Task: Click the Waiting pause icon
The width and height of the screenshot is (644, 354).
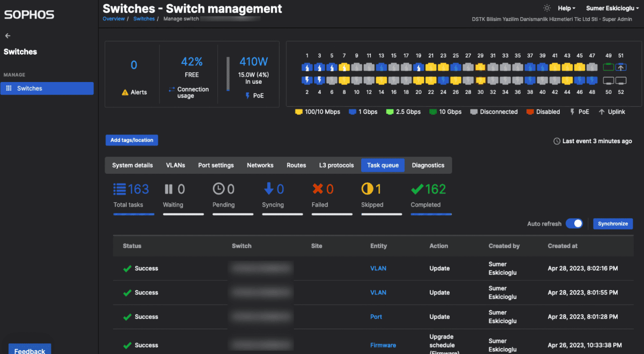Action: click(167, 188)
